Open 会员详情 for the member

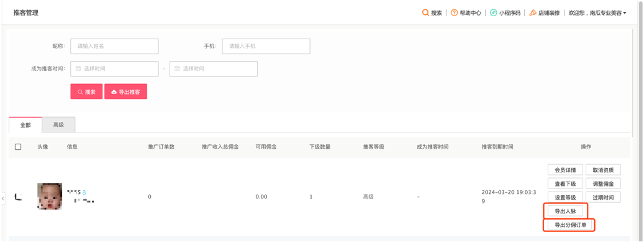click(x=565, y=170)
